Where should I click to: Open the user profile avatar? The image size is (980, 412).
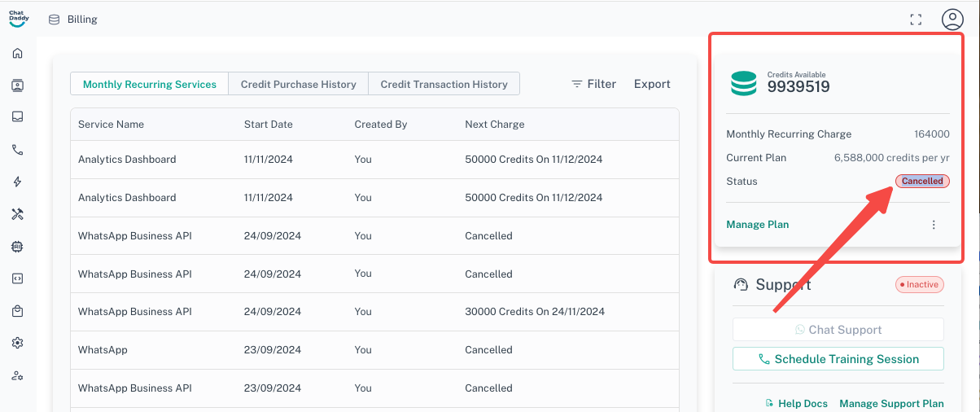952,20
